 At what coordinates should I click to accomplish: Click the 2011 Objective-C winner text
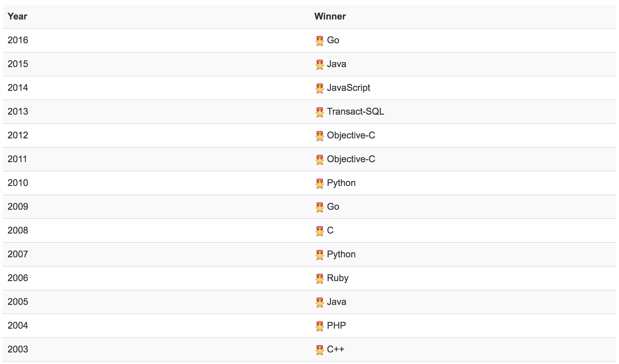point(351,159)
